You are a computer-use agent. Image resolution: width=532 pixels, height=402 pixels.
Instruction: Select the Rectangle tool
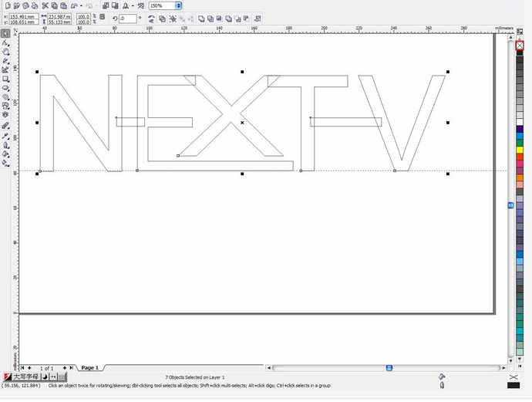(x=5, y=79)
